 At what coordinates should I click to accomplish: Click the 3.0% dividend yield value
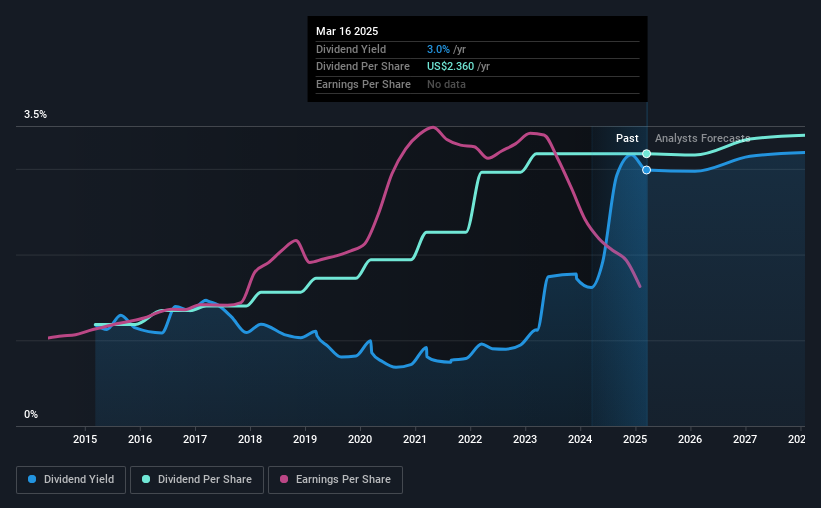438,49
